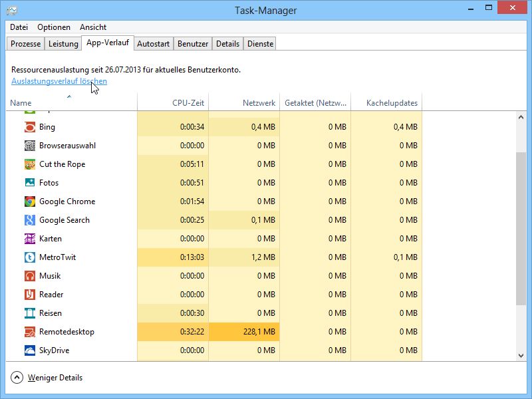Click Bing CPU time 0:00:34
532x399 pixels.
[192, 127]
